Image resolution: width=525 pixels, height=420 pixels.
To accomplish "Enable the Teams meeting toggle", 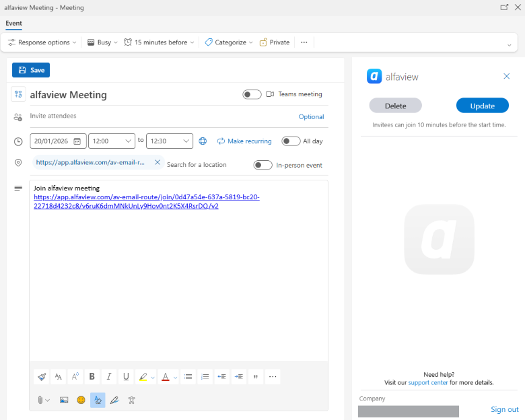I will pyautogui.click(x=252, y=94).
